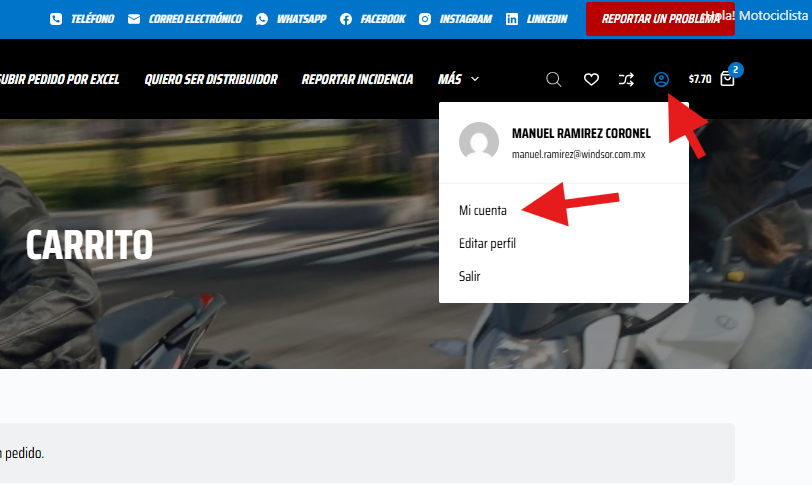Click the Correo Electrónico envelope icon
The image size is (812, 485).
coord(134,19)
